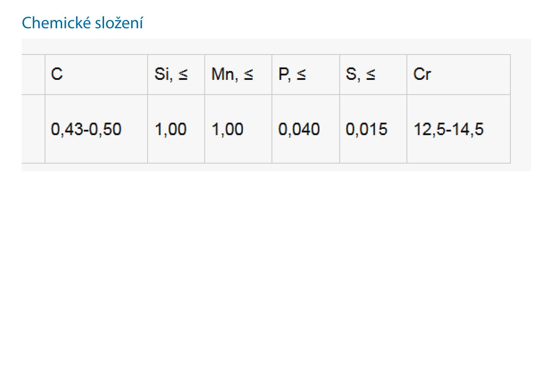556x392 pixels.
Task: Select the C column header cell
Action: point(96,74)
